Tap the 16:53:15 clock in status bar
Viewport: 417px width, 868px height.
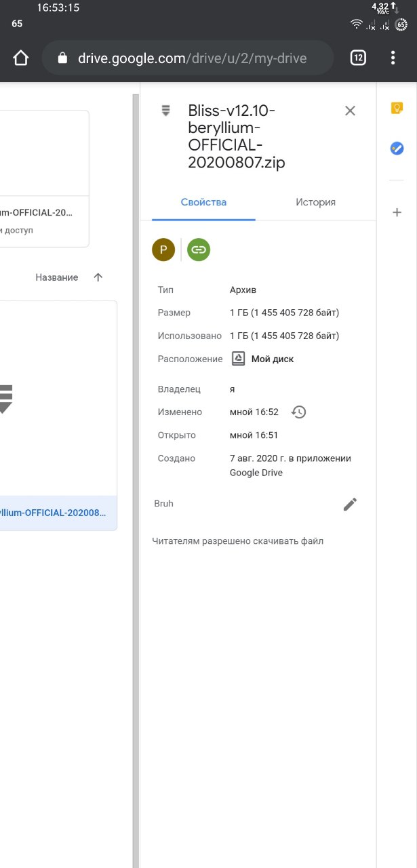click(x=58, y=8)
